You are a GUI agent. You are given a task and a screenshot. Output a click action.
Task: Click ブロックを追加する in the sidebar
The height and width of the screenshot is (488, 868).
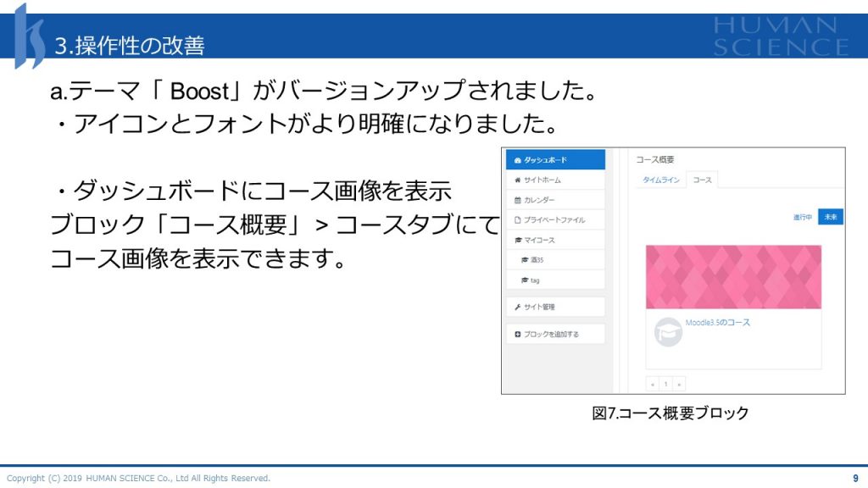point(555,334)
